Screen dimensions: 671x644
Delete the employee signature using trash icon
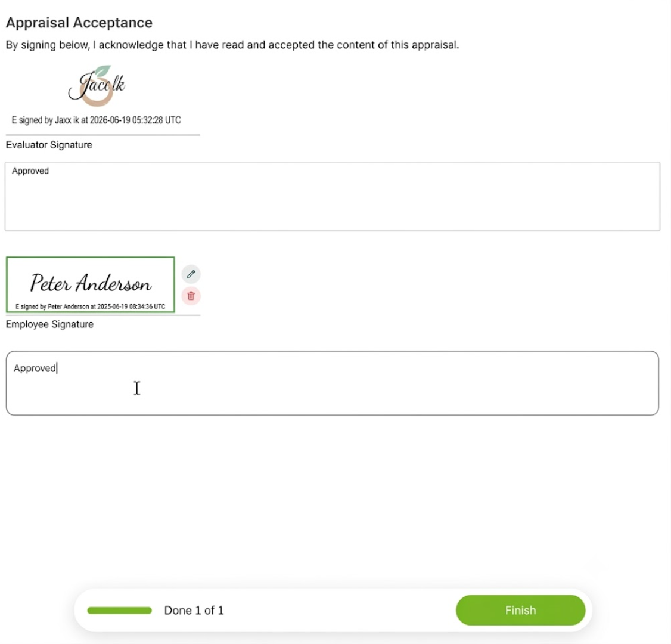coord(191,296)
